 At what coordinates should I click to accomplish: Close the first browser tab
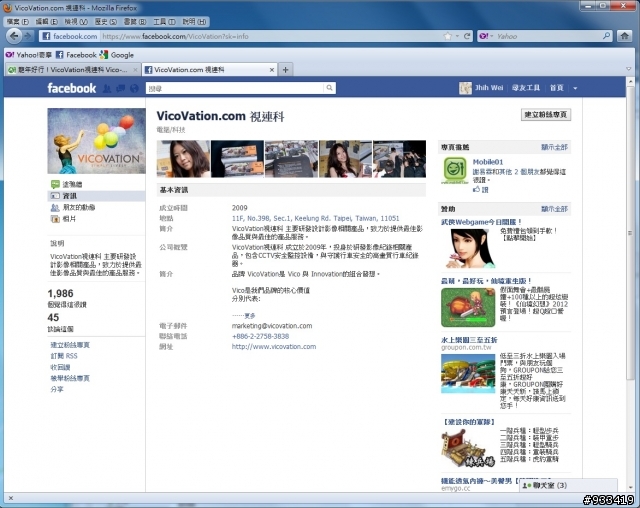click(x=136, y=70)
